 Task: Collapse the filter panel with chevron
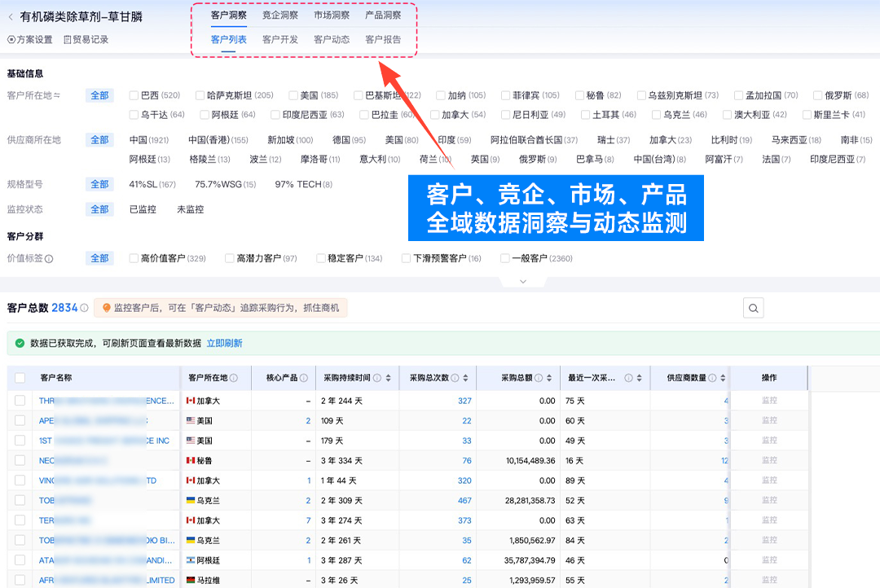522,282
